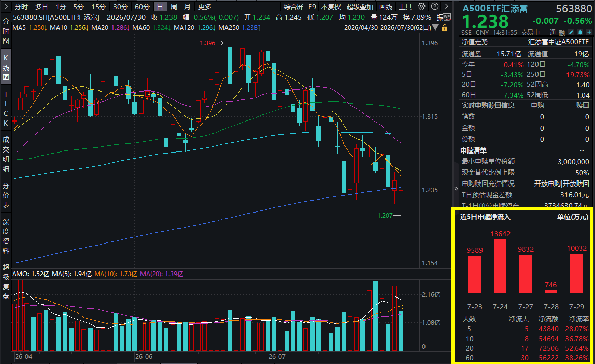Viewport: 595px width, 364px height.
Task: Click the 画线 drawing tool button
Action: pos(386,7)
